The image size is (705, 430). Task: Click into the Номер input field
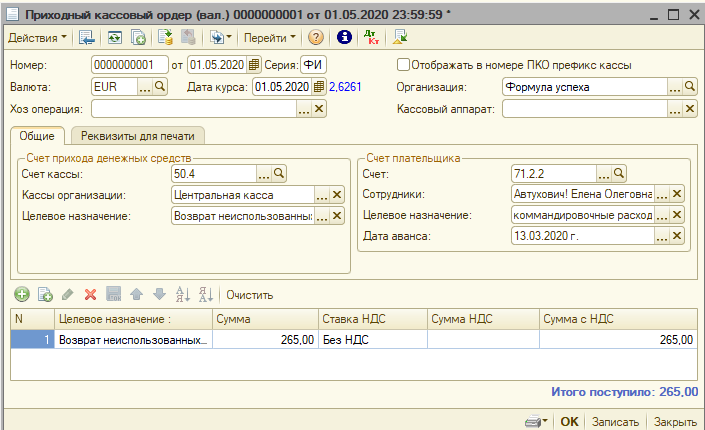click(x=128, y=65)
